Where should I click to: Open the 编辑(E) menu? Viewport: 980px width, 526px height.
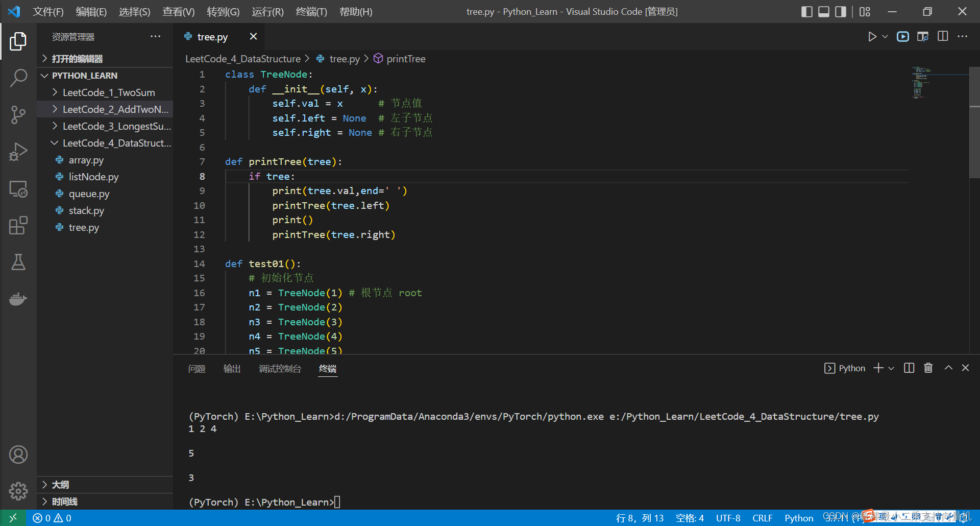(x=91, y=12)
